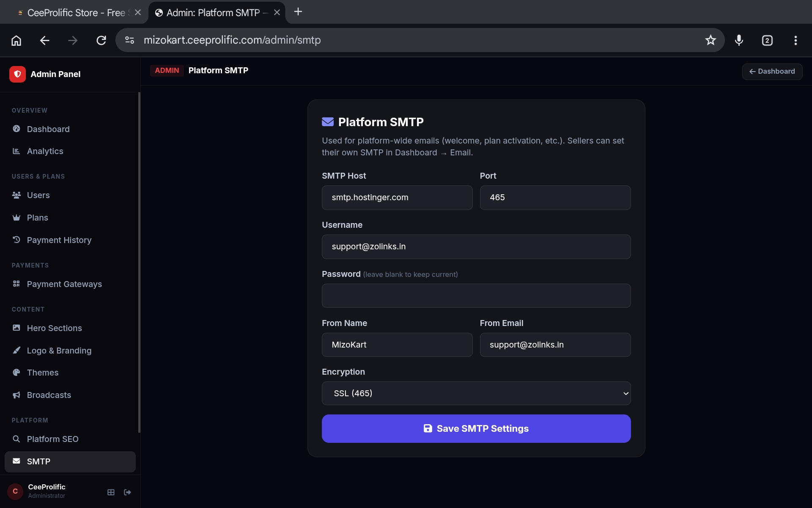This screenshot has width=812, height=508.
Task: Return via the Dashboard back button
Action: click(x=772, y=71)
